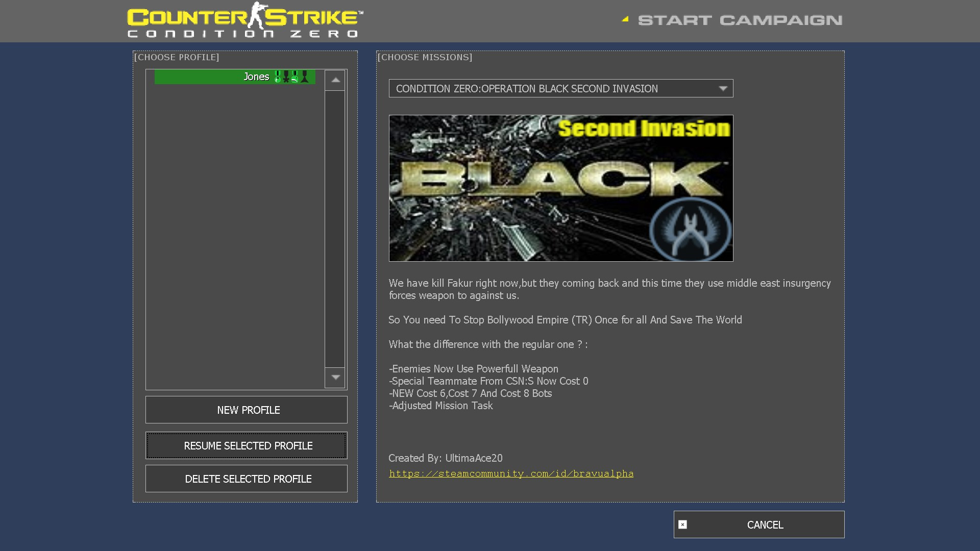Click the yellow arrow beside Start Campaign
This screenshot has width=980, height=551.
625,19
